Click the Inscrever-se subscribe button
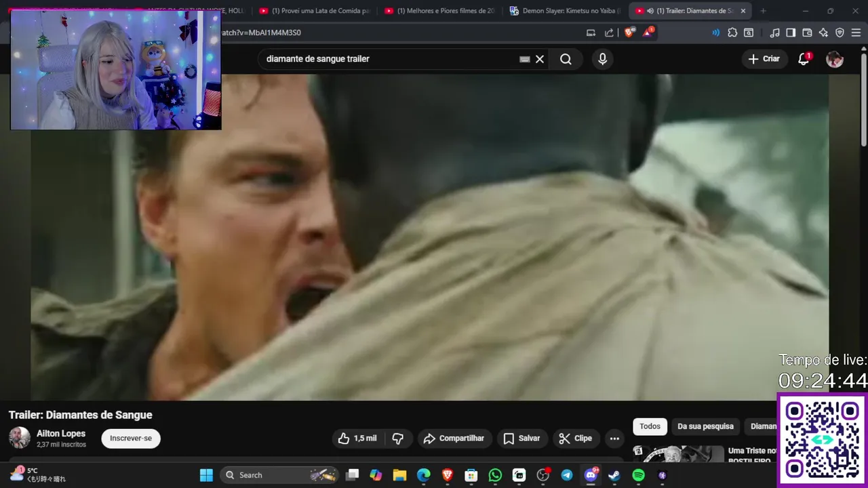Viewport: 868px width, 488px height. (131, 439)
